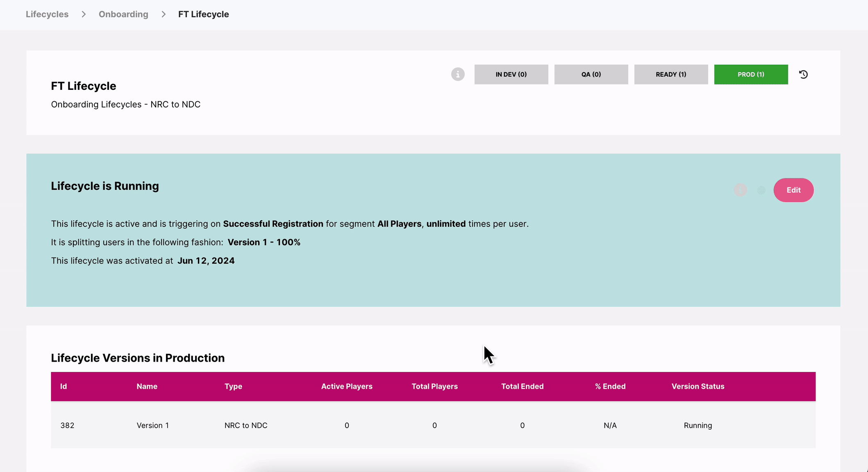Switch to the QA (0) stage
This screenshot has width=868, height=472.
[x=591, y=74]
